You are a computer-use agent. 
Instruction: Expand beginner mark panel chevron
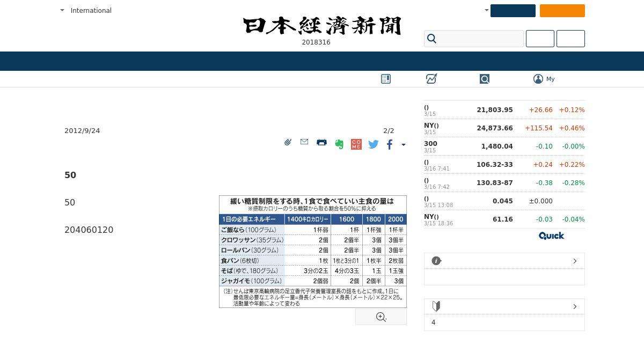coord(575,306)
